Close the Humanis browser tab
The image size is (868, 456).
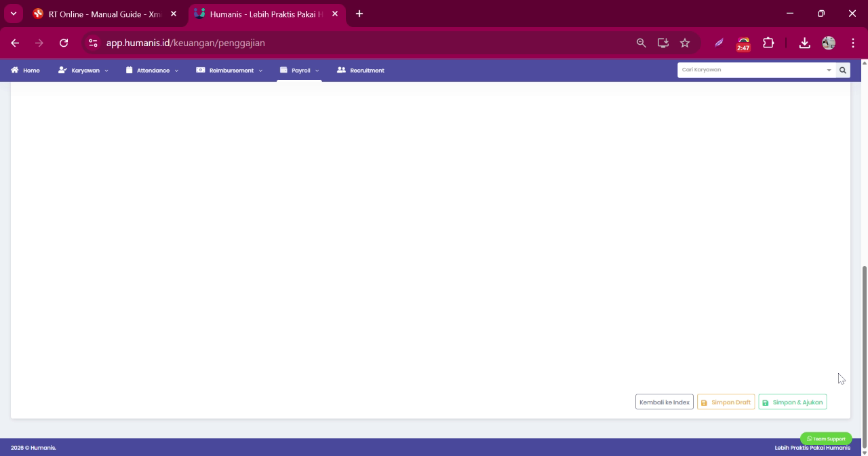(x=335, y=14)
